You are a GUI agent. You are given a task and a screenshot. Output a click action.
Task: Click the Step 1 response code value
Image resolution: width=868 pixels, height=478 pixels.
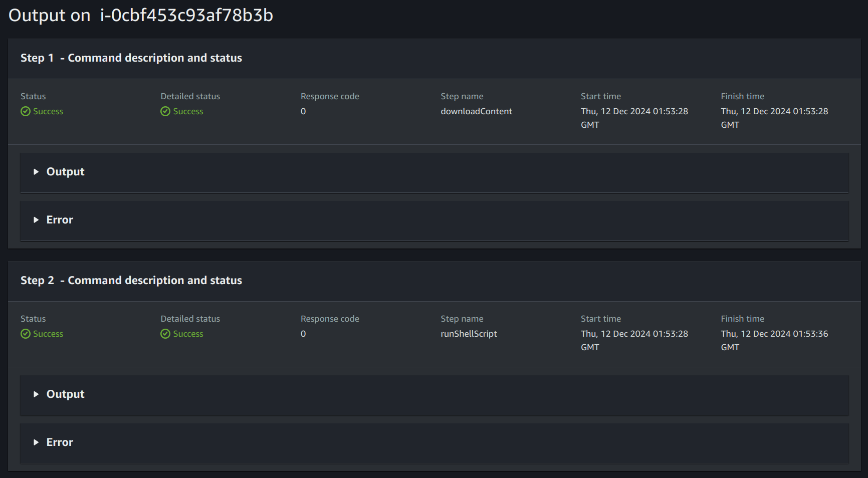303,111
